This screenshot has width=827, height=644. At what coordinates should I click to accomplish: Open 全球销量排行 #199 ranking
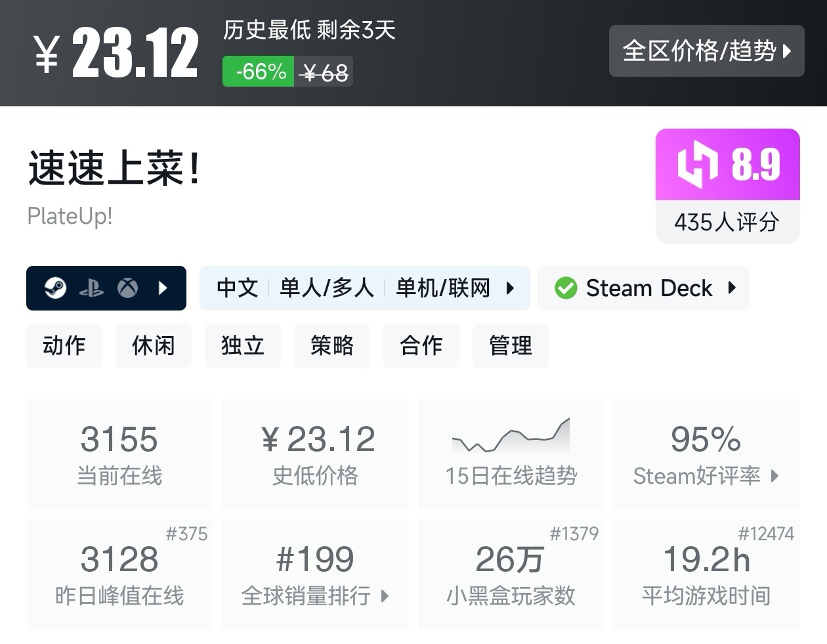pyautogui.click(x=315, y=574)
